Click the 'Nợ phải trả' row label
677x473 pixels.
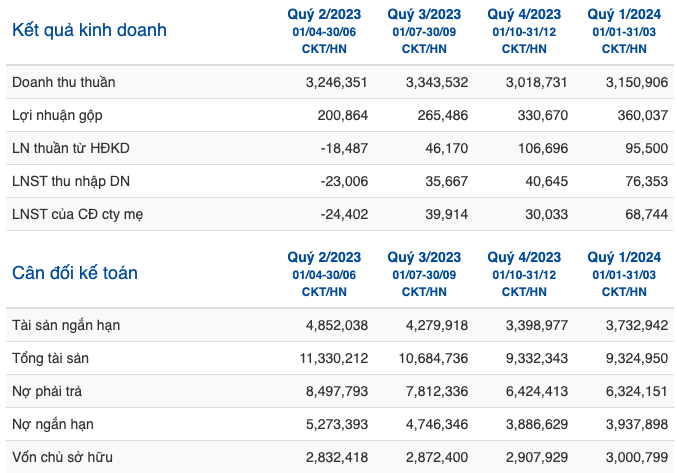click(x=47, y=391)
